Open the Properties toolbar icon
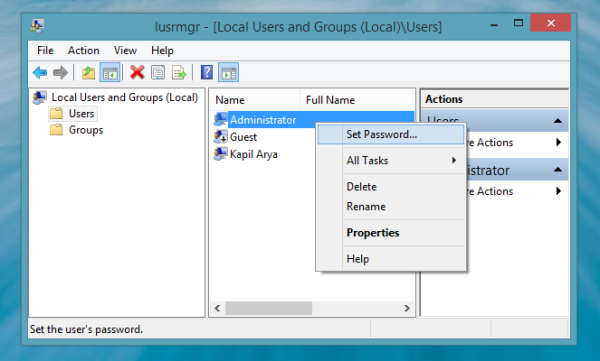 [158, 72]
